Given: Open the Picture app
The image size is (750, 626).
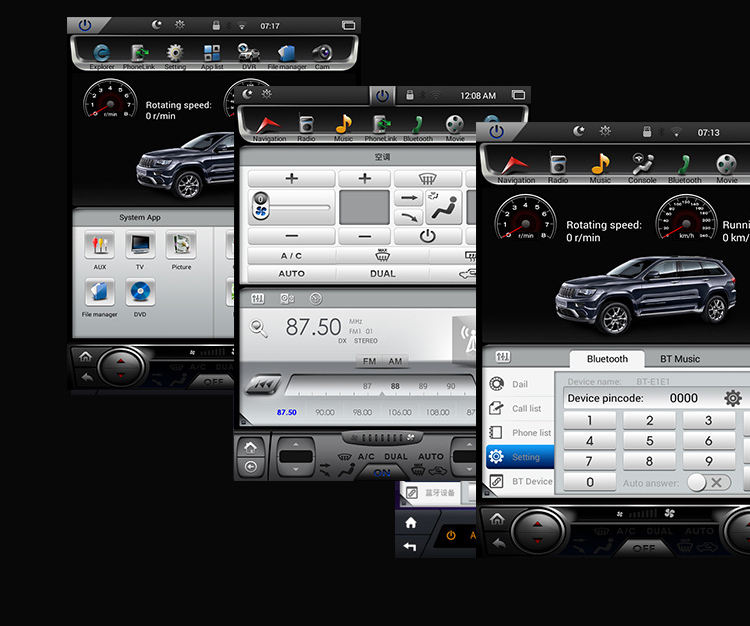Looking at the screenshot, I should [181, 247].
